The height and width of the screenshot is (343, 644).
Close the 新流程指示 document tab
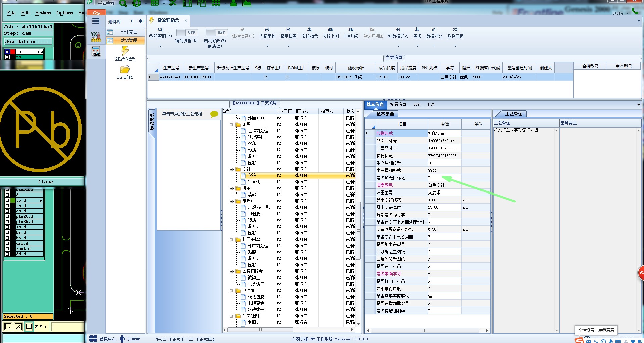pyautogui.click(x=186, y=20)
